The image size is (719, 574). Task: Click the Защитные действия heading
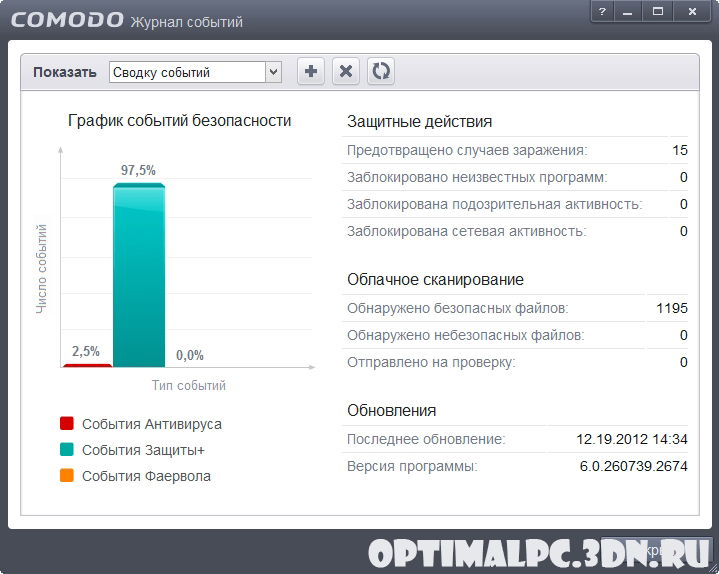click(420, 121)
